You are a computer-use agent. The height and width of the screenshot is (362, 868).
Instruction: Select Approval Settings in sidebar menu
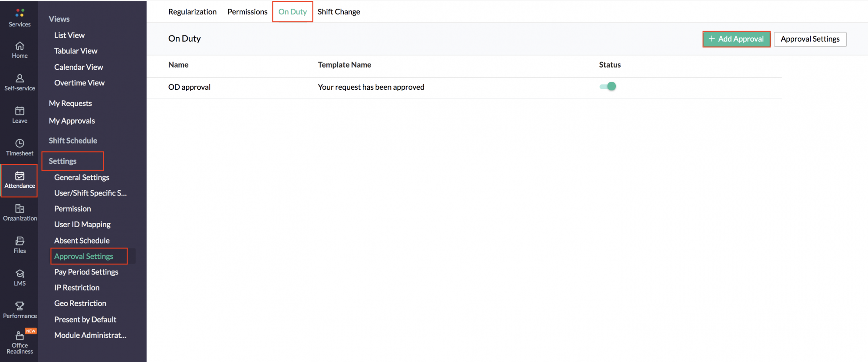tap(83, 256)
